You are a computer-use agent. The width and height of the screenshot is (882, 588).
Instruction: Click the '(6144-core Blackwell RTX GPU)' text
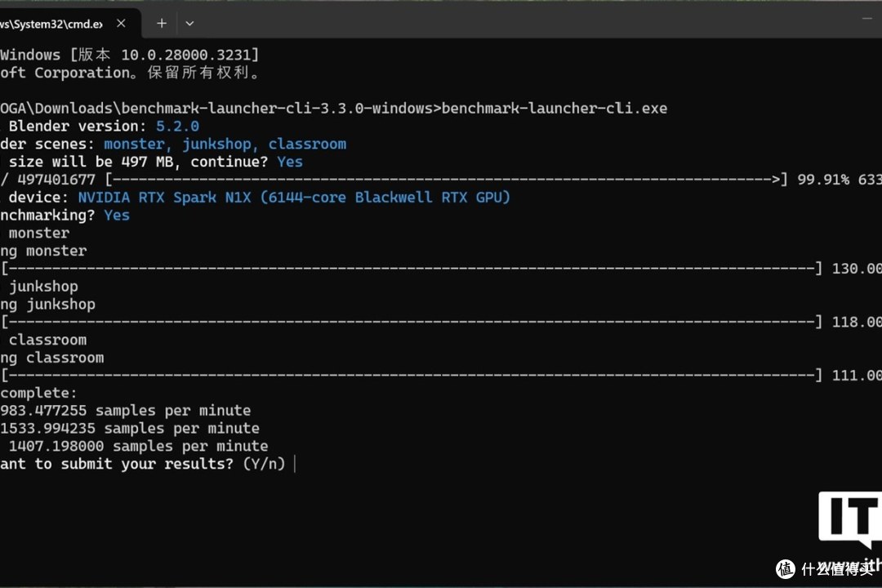[385, 198]
